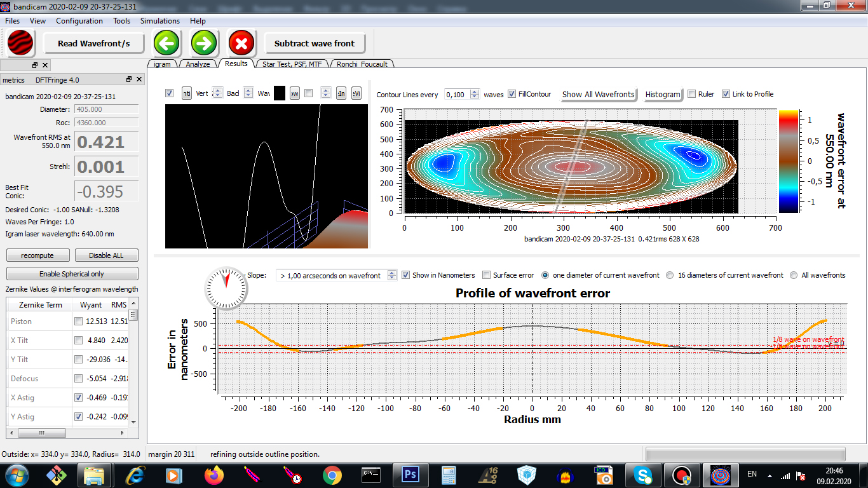Click the compass dial in profile view

click(226, 289)
